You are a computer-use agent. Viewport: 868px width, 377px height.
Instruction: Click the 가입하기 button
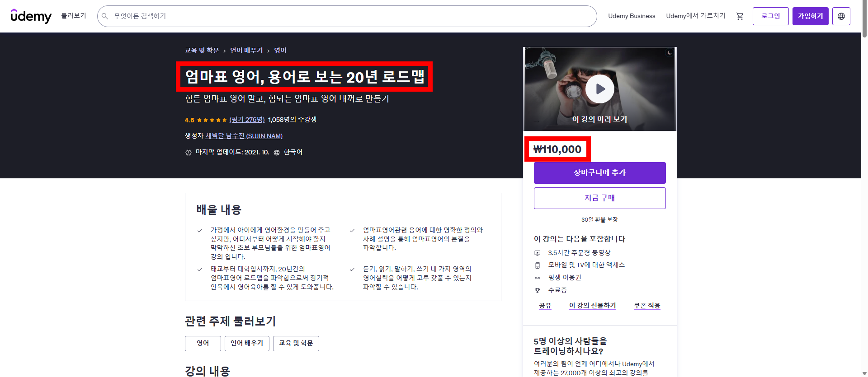(x=811, y=16)
